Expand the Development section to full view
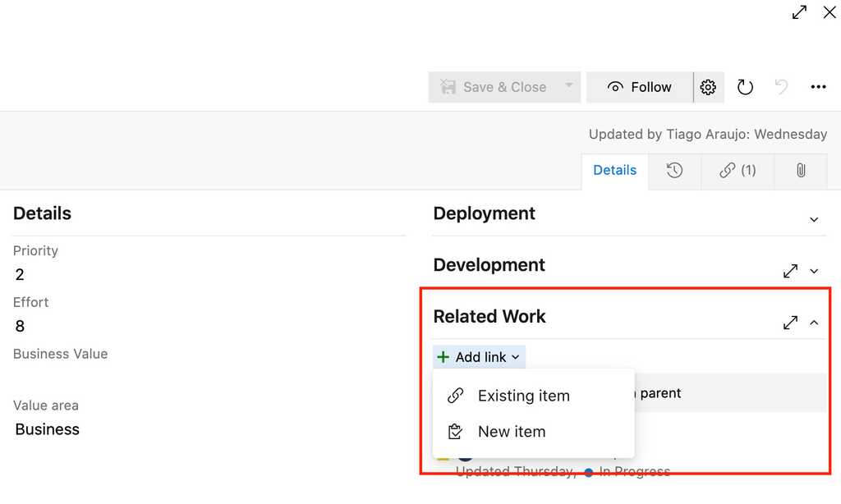Viewport: 841px width, 504px height. click(x=790, y=271)
